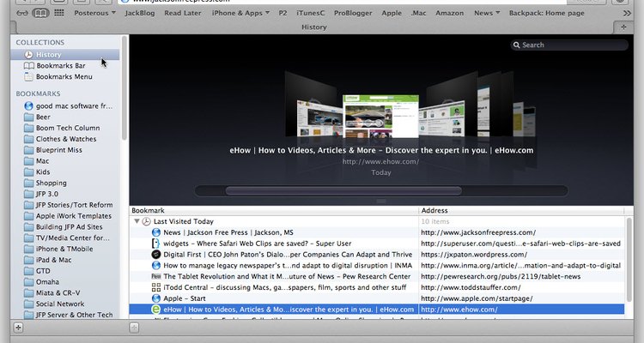
Task: Add collection with sidebar plus button
Action: pos(18,328)
